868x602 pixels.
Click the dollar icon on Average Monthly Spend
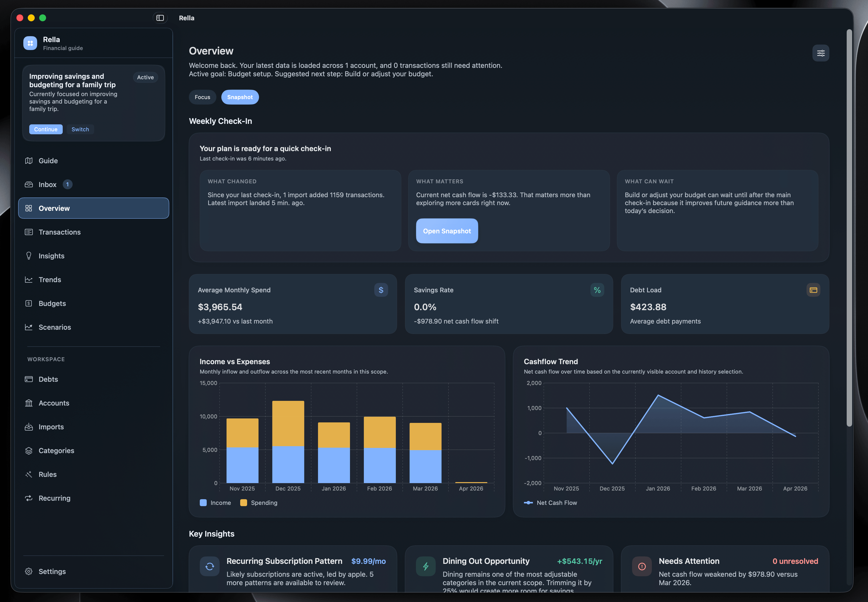pyautogui.click(x=381, y=290)
